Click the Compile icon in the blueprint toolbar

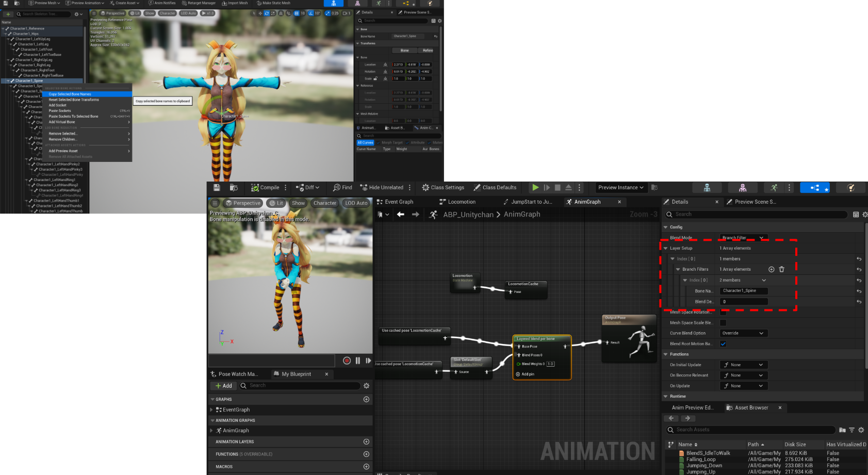pos(255,188)
